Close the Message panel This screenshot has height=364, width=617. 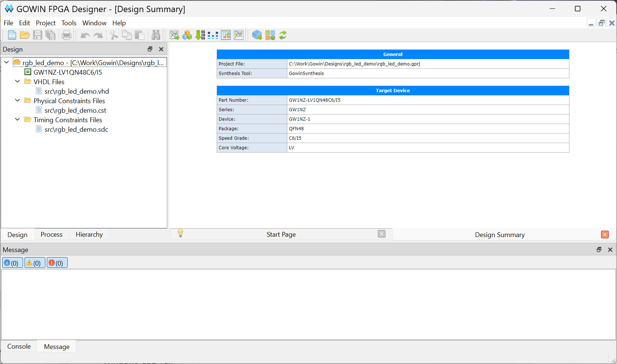(x=610, y=249)
